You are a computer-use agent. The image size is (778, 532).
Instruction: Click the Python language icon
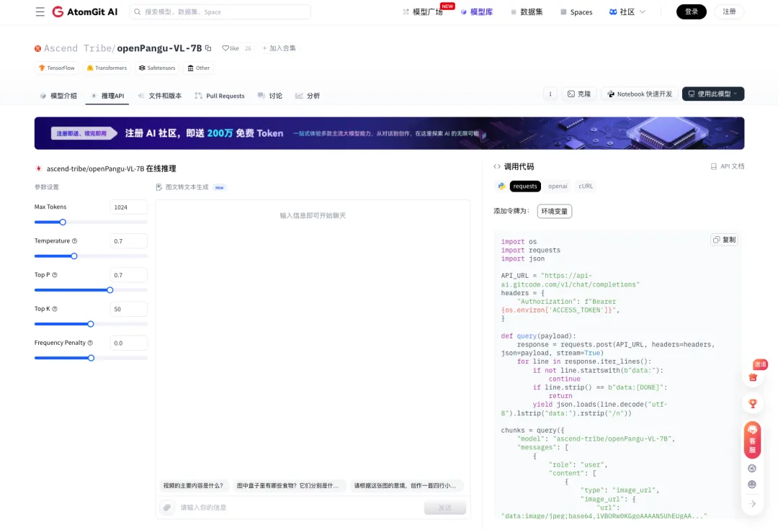click(x=501, y=186)
